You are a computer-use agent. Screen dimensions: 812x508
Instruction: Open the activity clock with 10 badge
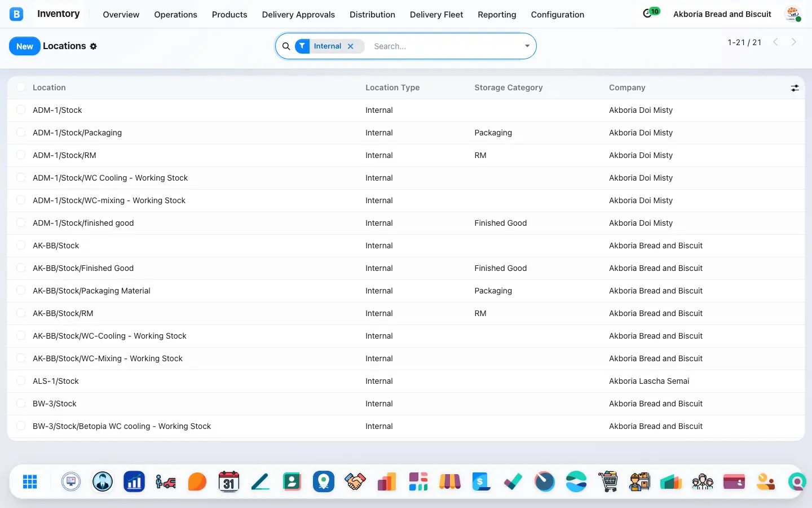click(x=651, y=13)
